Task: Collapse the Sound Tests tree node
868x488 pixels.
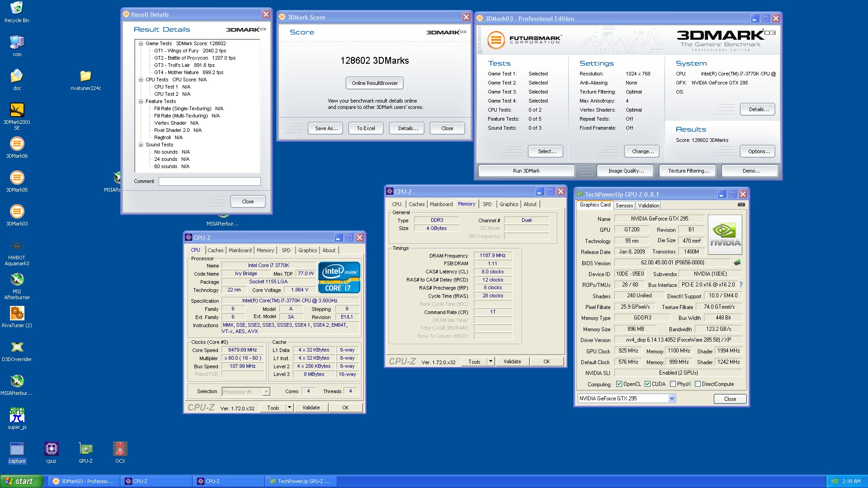Action: 141,145
